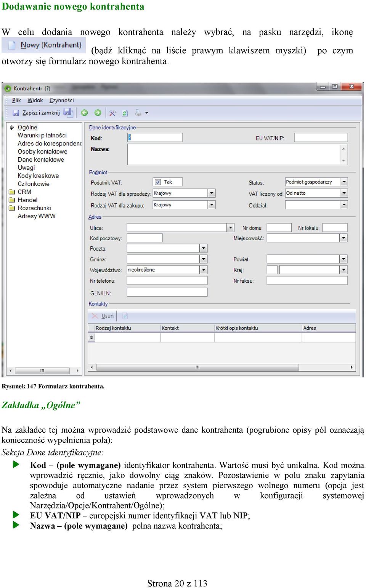Select Członkowie in the tree
This screenshot has width=366, height=588.
[34, 184]
